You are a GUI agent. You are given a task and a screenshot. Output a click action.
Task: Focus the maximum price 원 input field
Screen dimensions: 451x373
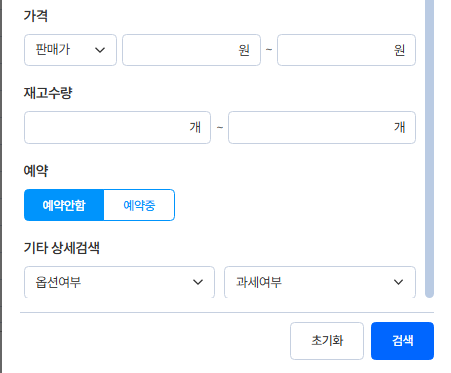coord(346,50)
